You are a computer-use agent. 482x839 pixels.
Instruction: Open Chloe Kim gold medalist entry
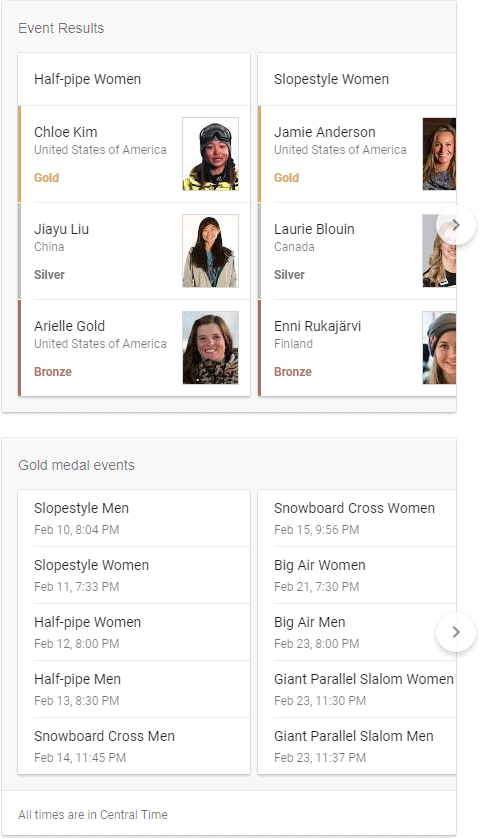tap(134, 154)
